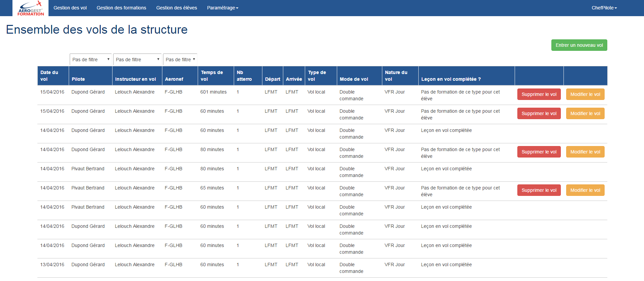Open the Aeronef filter dropdown
This screenshot has width=644, height=281.
[180, 59]
